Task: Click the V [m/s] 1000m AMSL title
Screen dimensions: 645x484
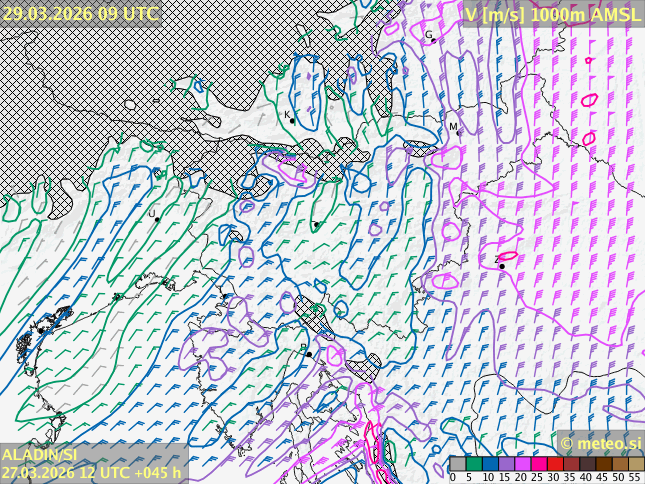Action: (x=552, y=14)
